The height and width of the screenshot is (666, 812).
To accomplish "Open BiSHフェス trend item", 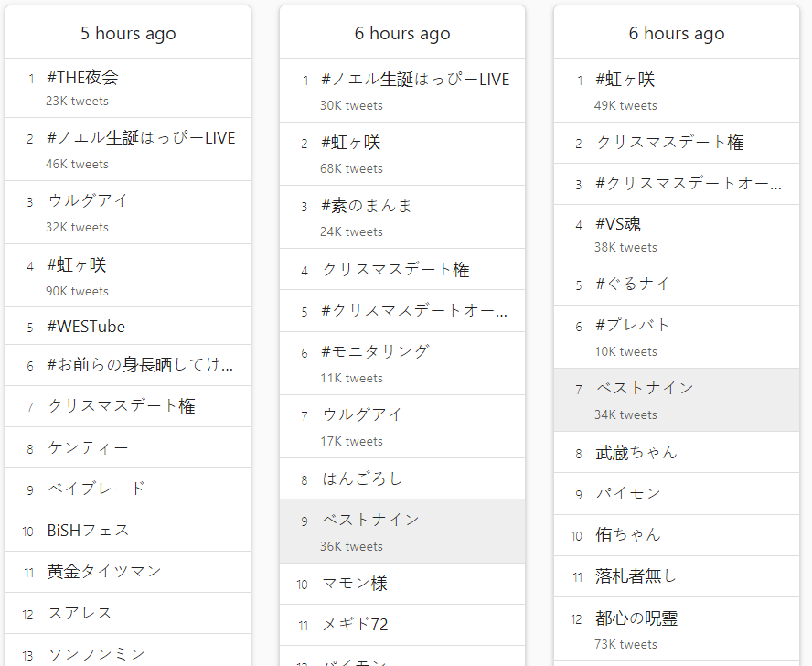I will (x=88, y=531).
